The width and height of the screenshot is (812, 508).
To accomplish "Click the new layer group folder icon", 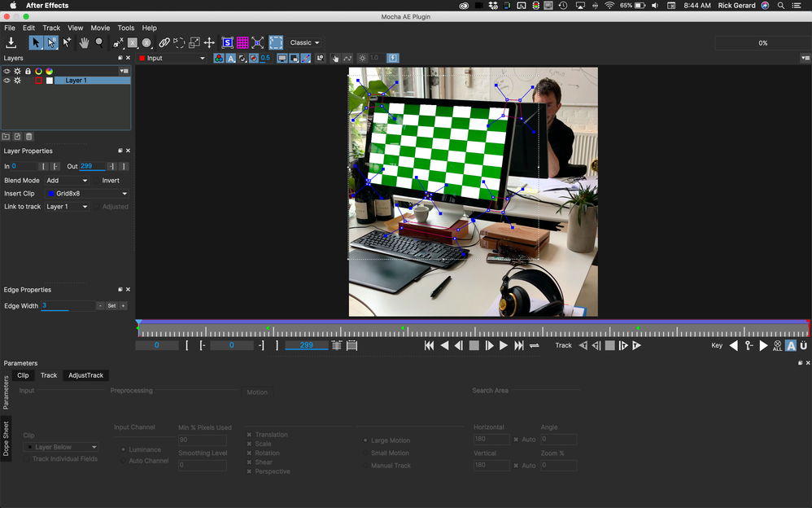I will point(6,136).
